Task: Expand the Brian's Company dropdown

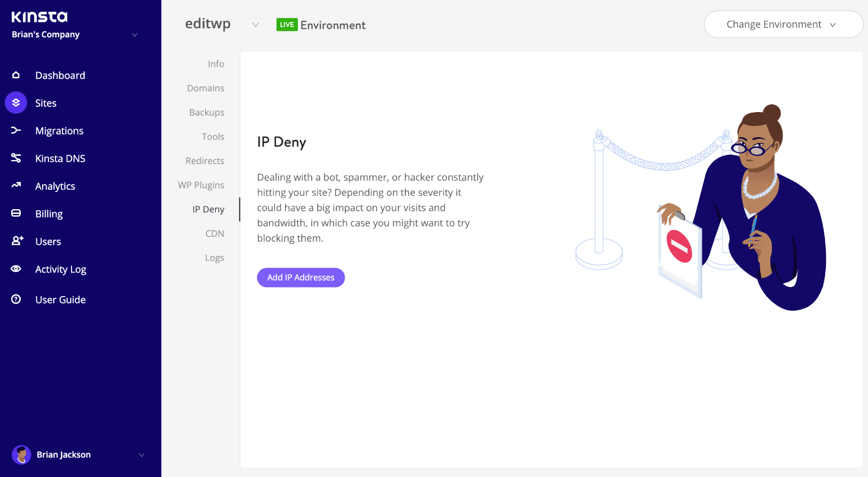Action: click(135, 35)
